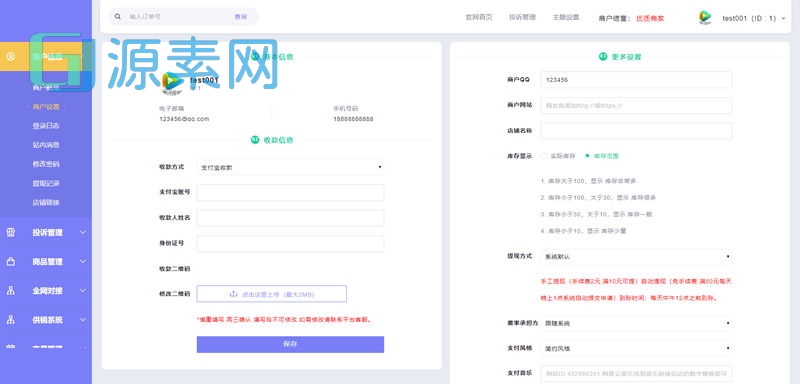Focus the 支付音乐 input field
This screenshot has height=384, width=800.
[x=636, y=373]
